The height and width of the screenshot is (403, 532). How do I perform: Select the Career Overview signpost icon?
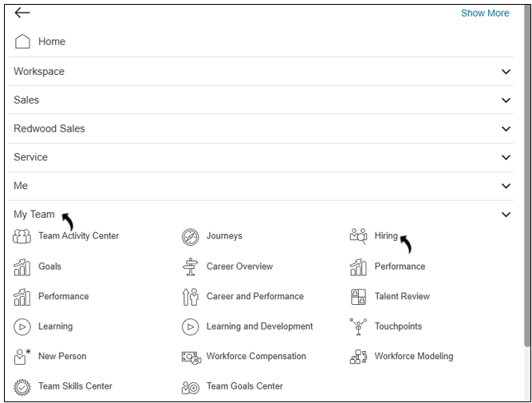click(x=190, y=267)
